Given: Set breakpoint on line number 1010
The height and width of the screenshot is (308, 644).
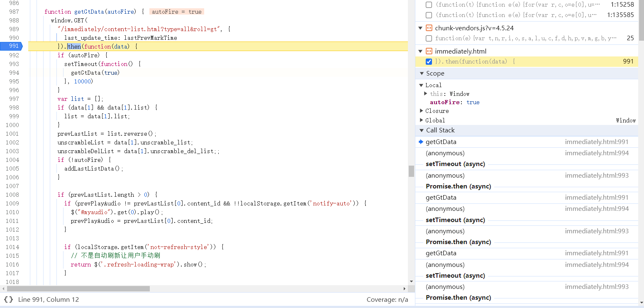Looking at the screenshot, I should click(12, 212).
